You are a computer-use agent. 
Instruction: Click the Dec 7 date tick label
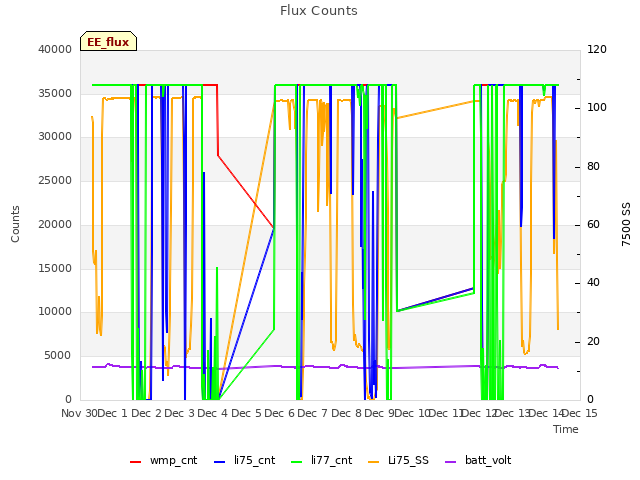(313, 413)
